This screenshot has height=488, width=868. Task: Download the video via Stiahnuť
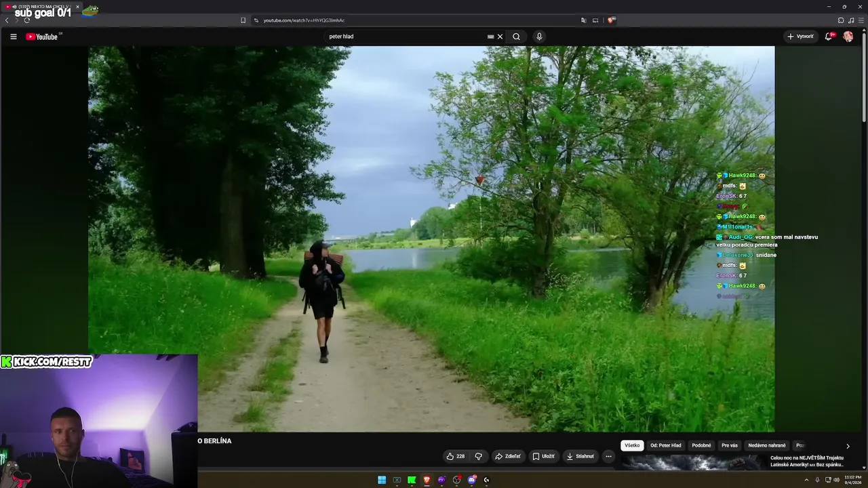[x=580, y=456]
